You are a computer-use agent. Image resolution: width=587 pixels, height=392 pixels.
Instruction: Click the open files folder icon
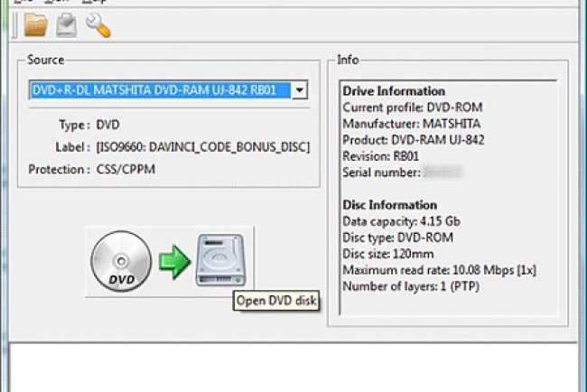tap(35, 26)
